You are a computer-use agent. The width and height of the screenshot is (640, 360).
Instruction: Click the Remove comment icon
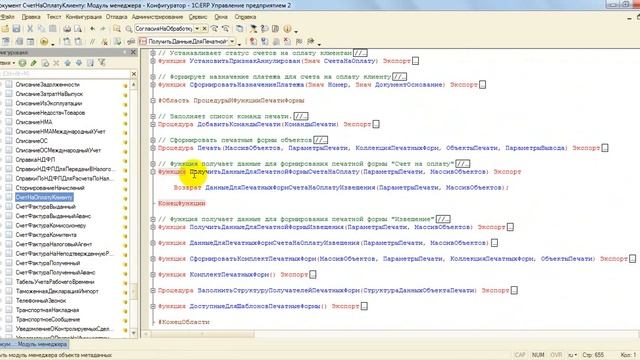pyautogui.click(x=104, y=42)
